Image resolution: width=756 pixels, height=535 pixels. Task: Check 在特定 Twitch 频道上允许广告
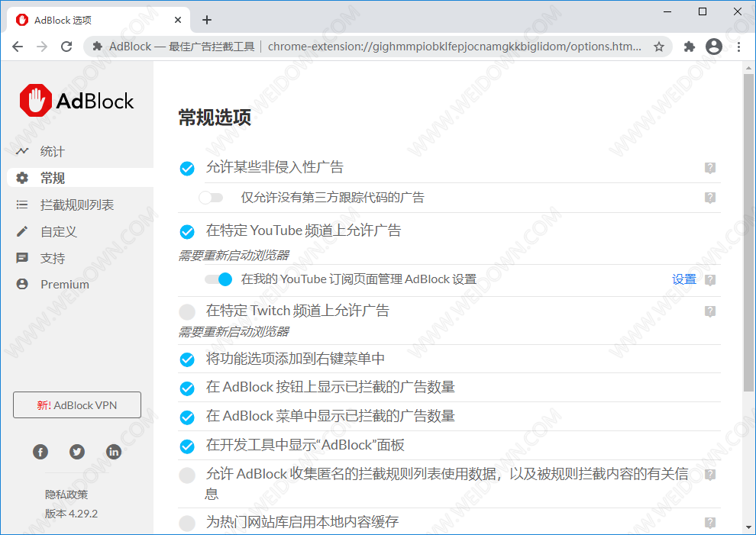tap(187, 312)
